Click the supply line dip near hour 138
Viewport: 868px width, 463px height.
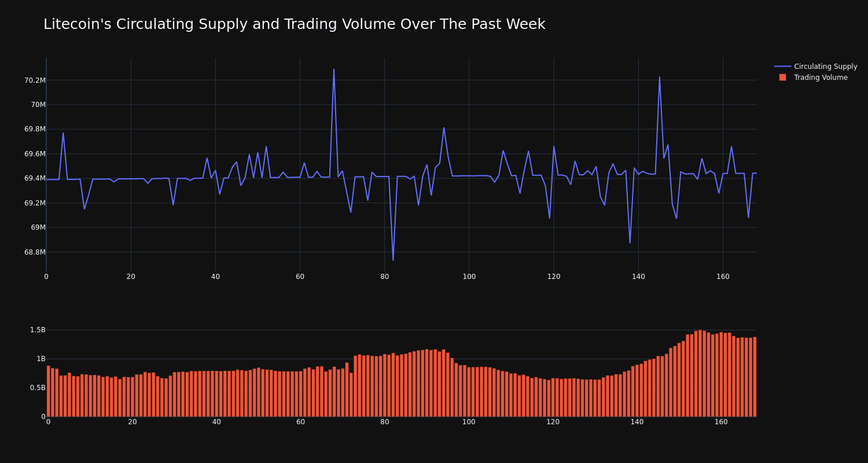(x=630, y=242)
